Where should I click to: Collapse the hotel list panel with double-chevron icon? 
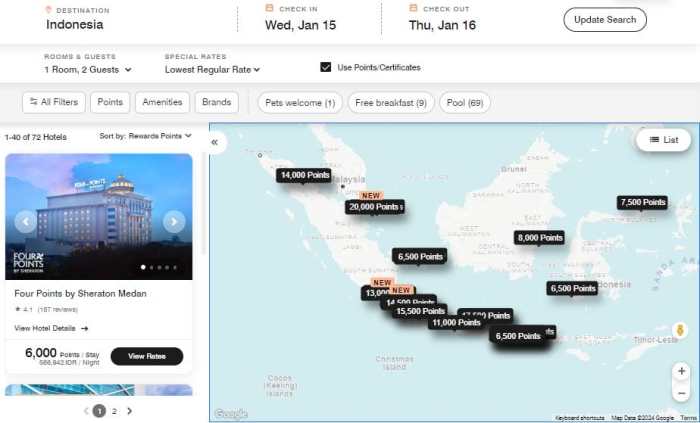[214, 142]
